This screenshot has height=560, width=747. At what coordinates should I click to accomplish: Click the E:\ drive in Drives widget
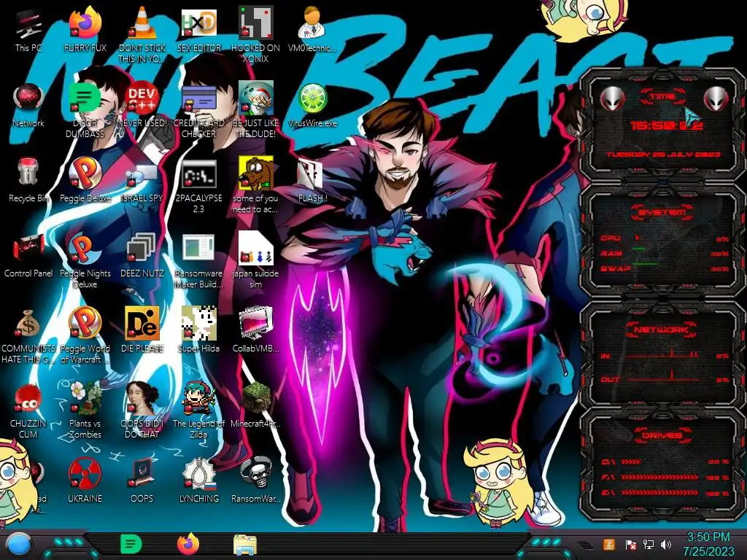pos(665,493)
